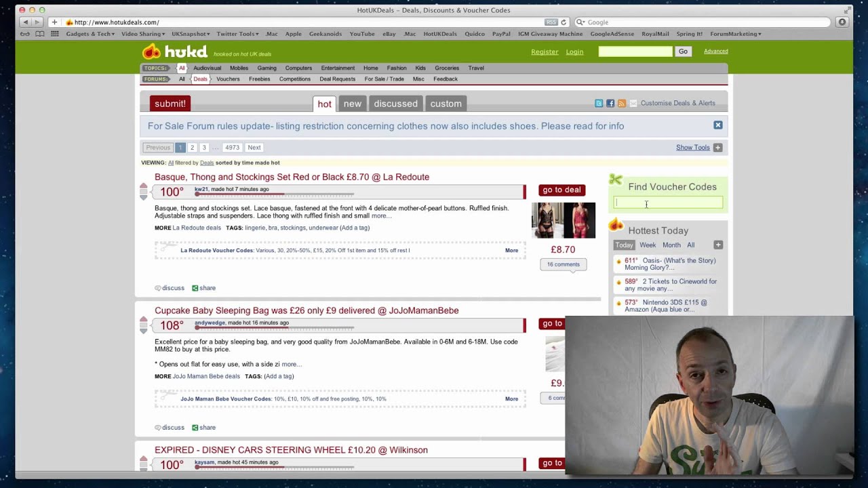Click the 100° temperature bar on the Basque deal
This screenshot has width=868, height=488.
[x=339, y=192]
